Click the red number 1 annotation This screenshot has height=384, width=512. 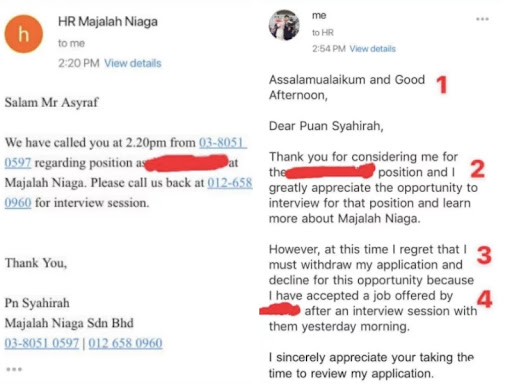[442, 85]
